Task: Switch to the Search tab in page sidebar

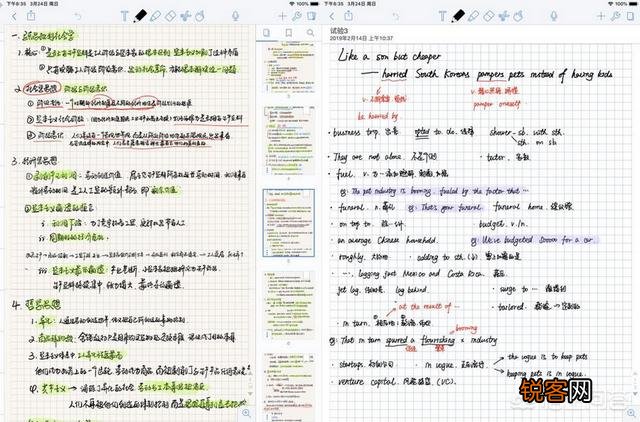Action: [x=310, y=33]
